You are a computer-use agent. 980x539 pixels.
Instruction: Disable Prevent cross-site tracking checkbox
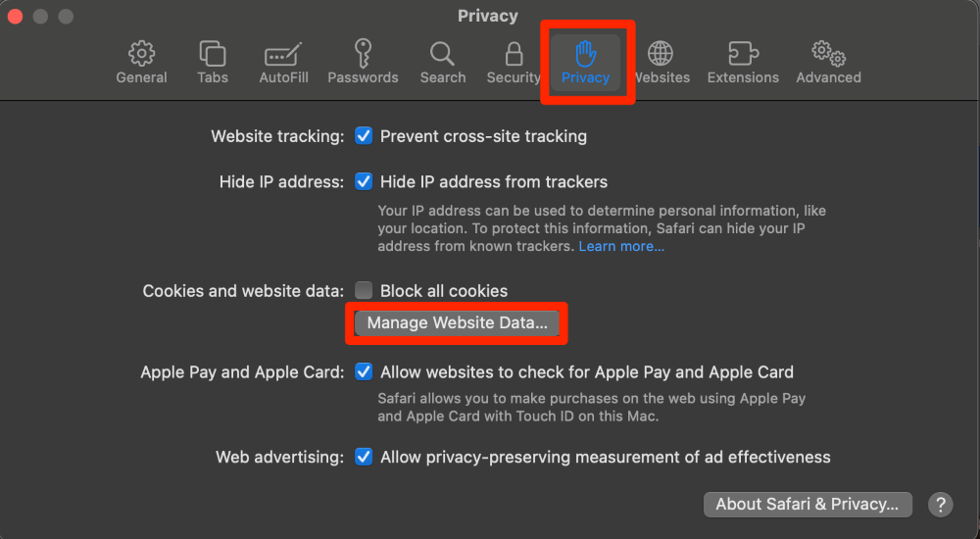[364, 136]
